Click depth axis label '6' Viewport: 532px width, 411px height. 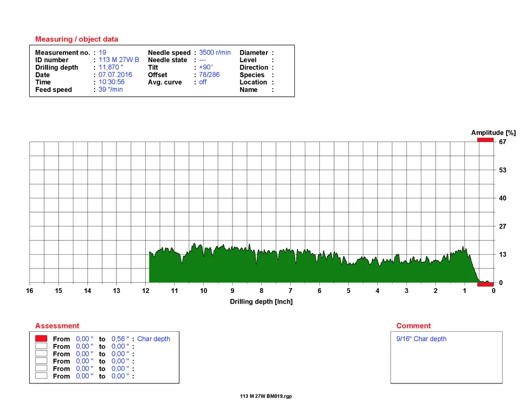[319, 291]
